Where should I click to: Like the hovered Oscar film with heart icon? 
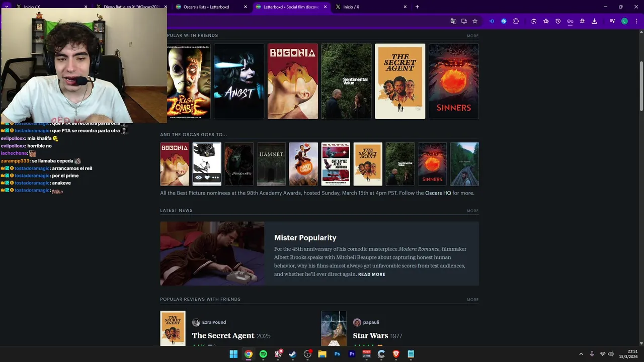click(207, 177)
